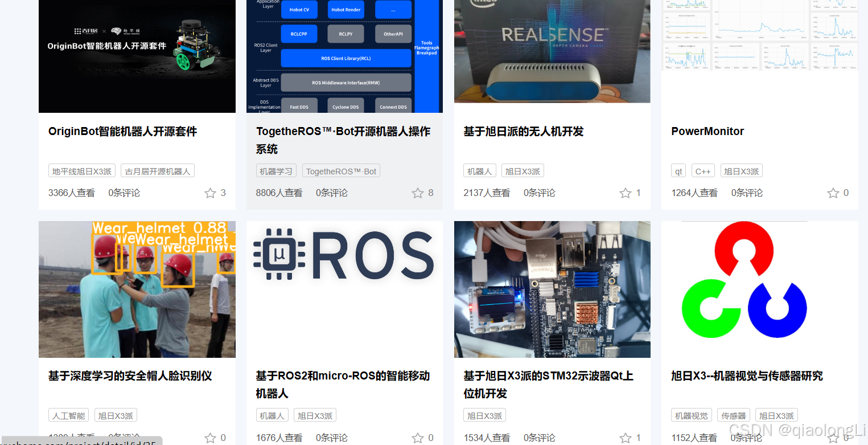868x445 pixels.
Task: Open the PowerMonitor title link
Action: [707, 132]
